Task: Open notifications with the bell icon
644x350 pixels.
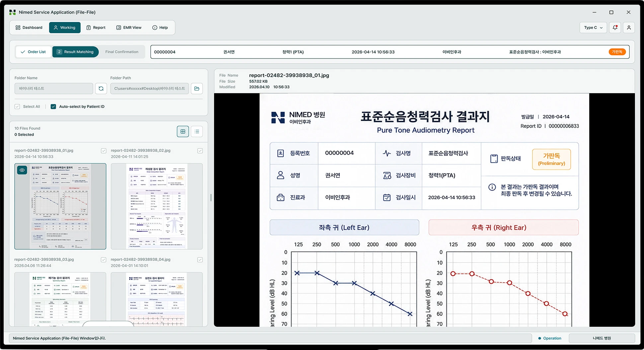Action: coord(615,28)
